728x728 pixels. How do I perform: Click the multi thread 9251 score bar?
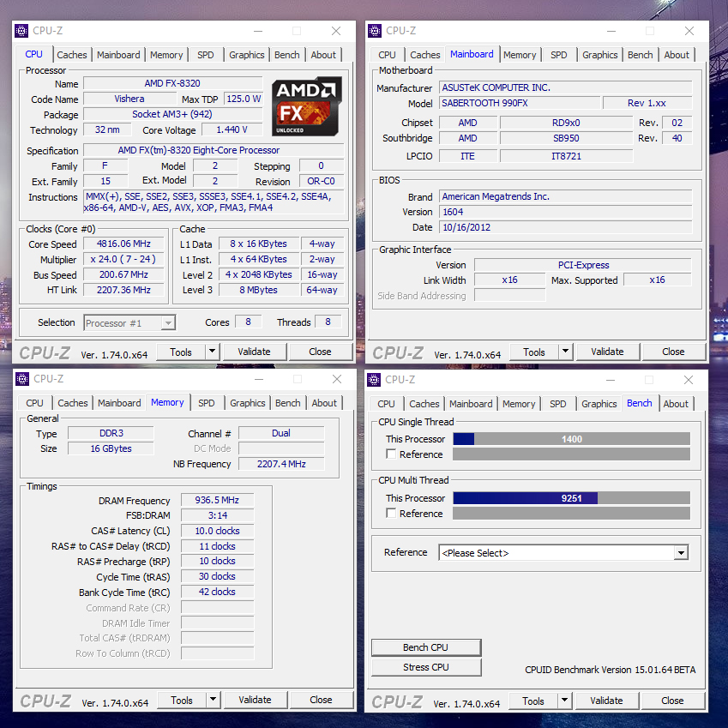pyautogui.click(x=572, y=498)
